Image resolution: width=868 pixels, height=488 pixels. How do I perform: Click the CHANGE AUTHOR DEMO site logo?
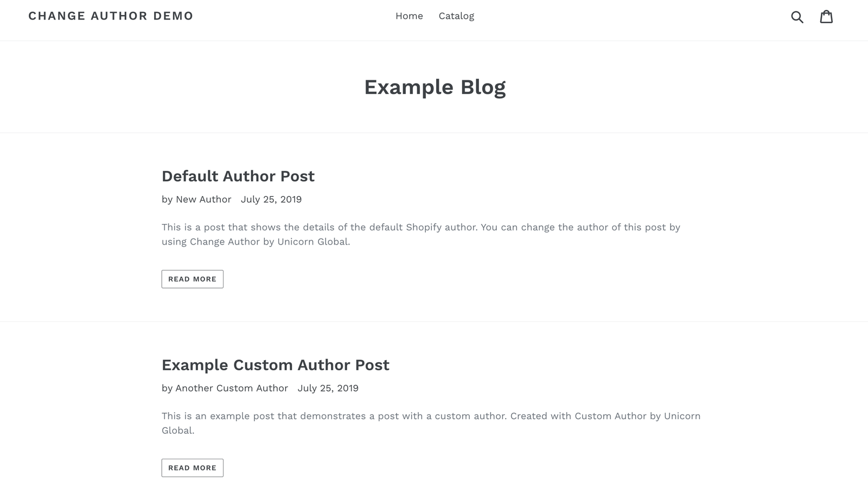pyautogui.click(x=111, y=16)
